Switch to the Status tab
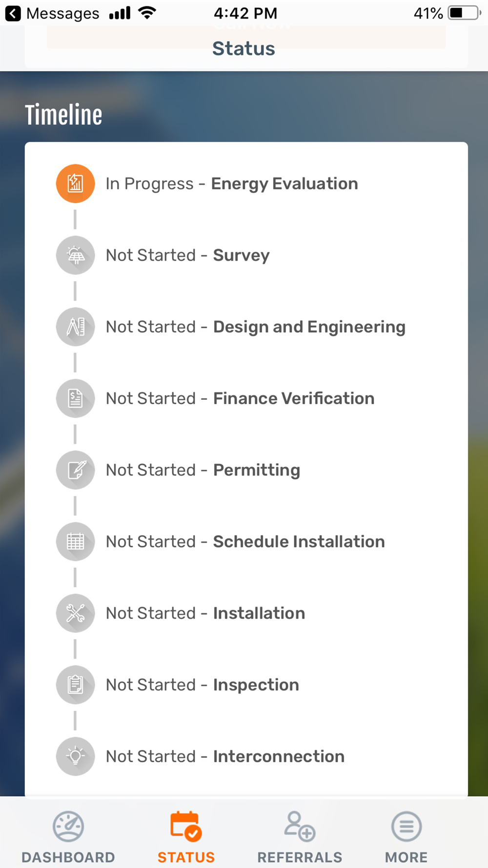 pyautogui.click(x=186, y=837)
